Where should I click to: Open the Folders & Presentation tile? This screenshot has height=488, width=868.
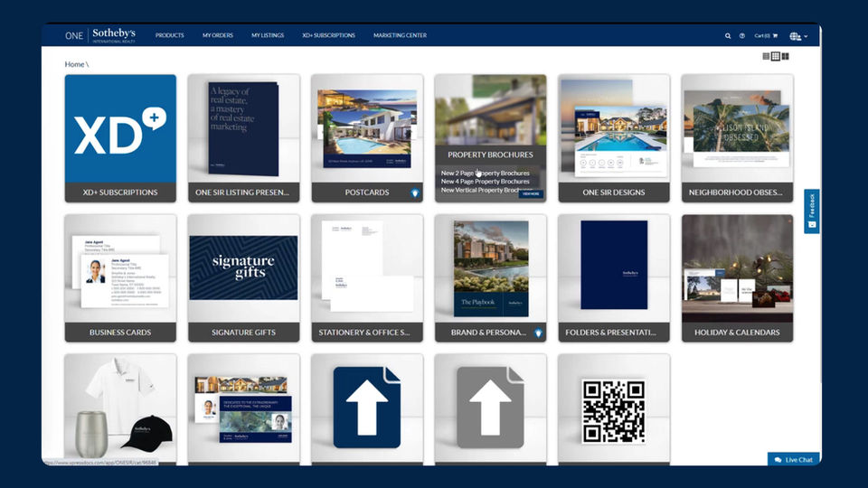(614, 278)
